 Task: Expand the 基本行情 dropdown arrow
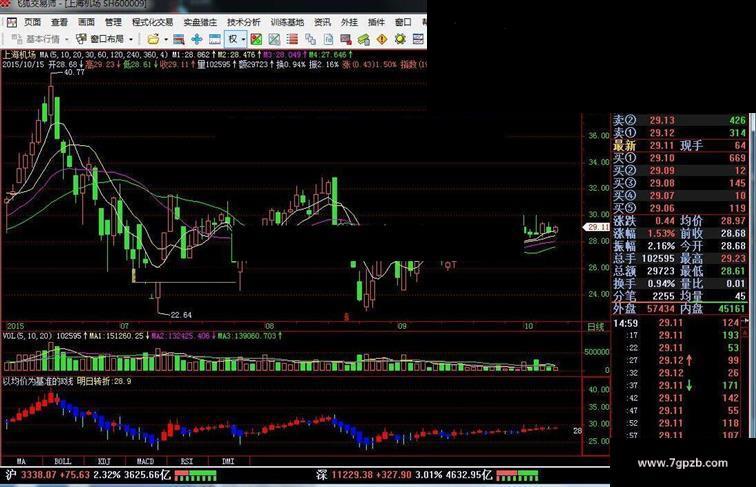coord(67,39)
